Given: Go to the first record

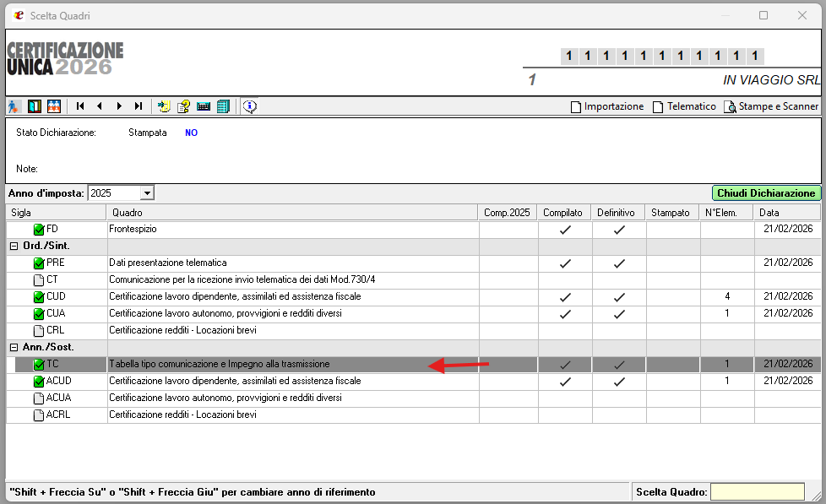Looking at the screenshot, I should 80,106.
